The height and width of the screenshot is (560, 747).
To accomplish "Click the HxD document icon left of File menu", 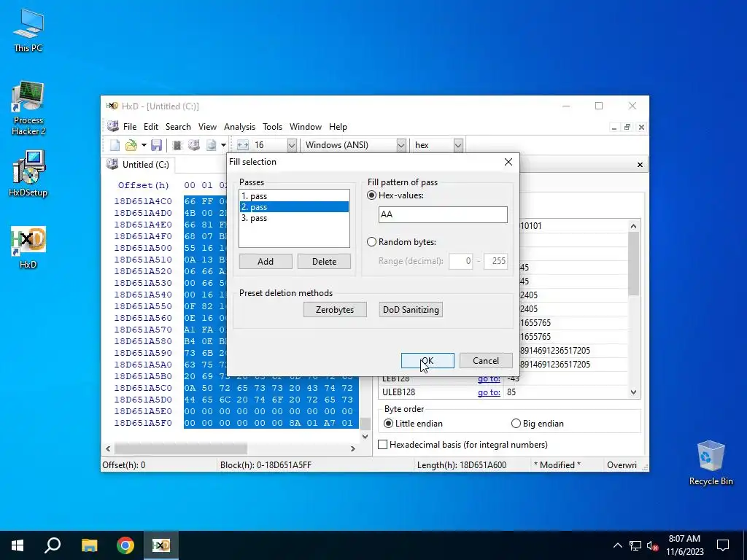I will (x=113, y=126).
